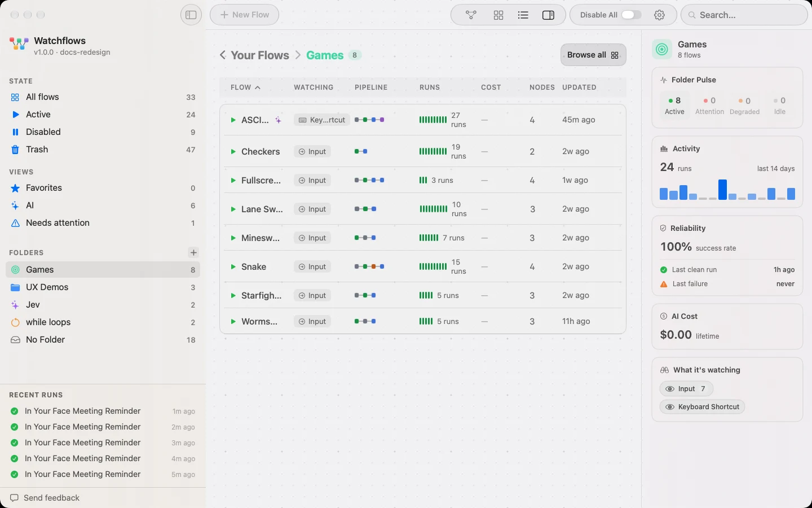The height and width of the screenshot is (508, 812).
Task: Click Send feedback link
Action: [x=51, y=498]
